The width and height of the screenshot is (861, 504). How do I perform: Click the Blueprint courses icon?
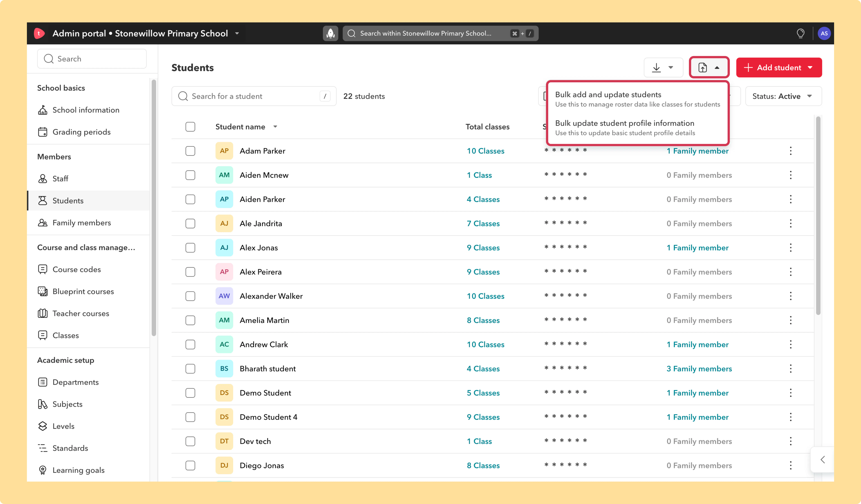click(x=43, y=291)
